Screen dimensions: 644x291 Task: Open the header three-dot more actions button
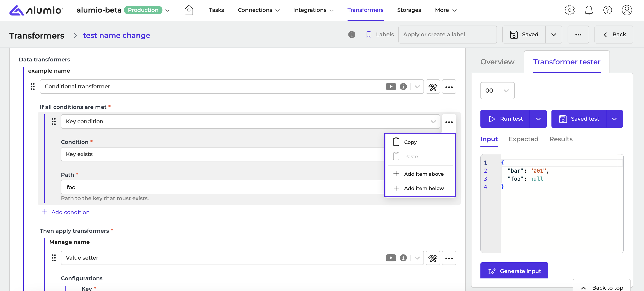click(x=578, y=35)
